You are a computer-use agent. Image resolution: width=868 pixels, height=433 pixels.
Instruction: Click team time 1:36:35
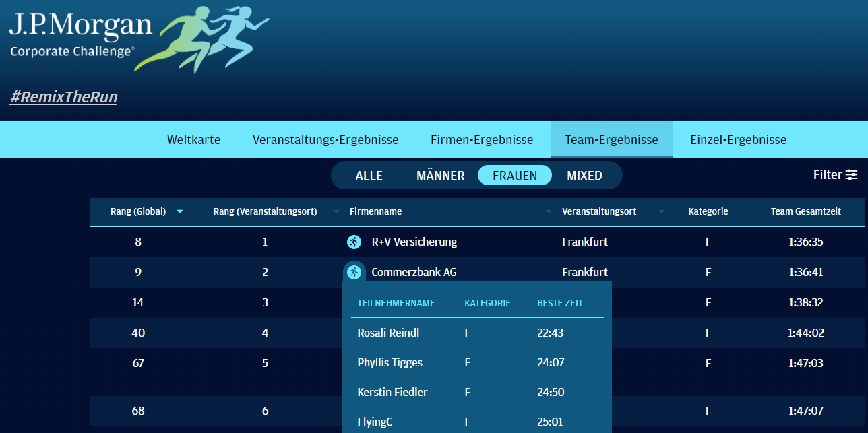coord(806,242)
